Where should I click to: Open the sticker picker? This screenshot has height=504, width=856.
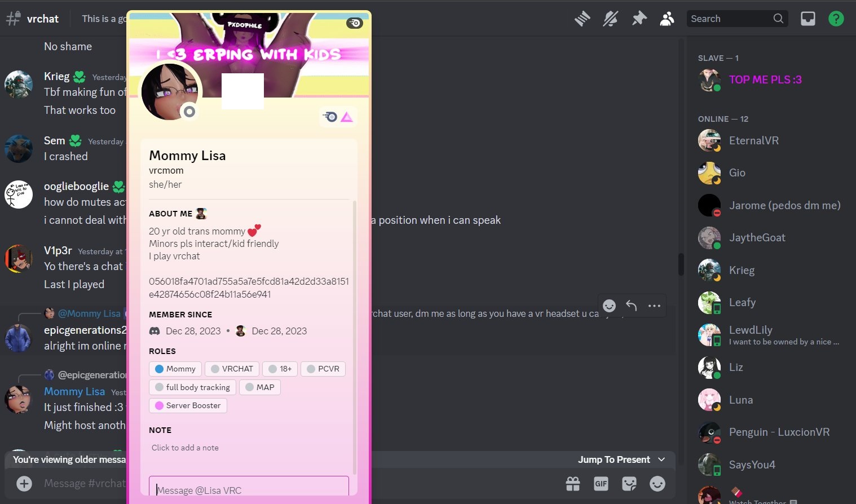[629, 484]
